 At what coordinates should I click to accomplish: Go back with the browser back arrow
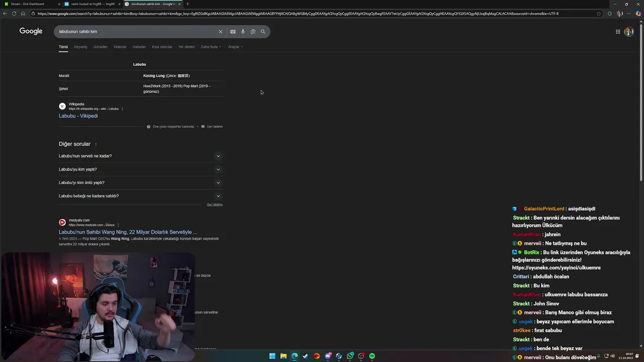coord(5,14)
